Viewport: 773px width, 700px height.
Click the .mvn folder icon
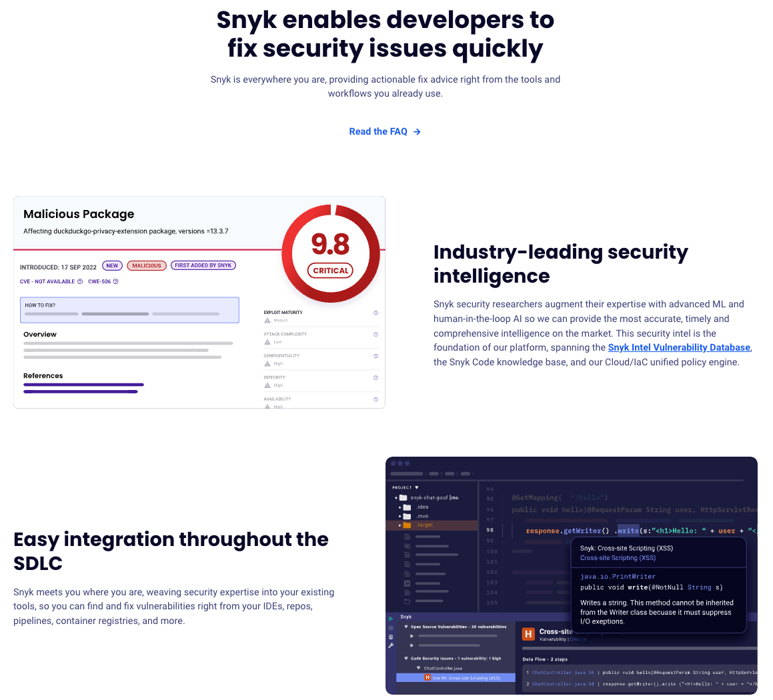pos(408,516)
